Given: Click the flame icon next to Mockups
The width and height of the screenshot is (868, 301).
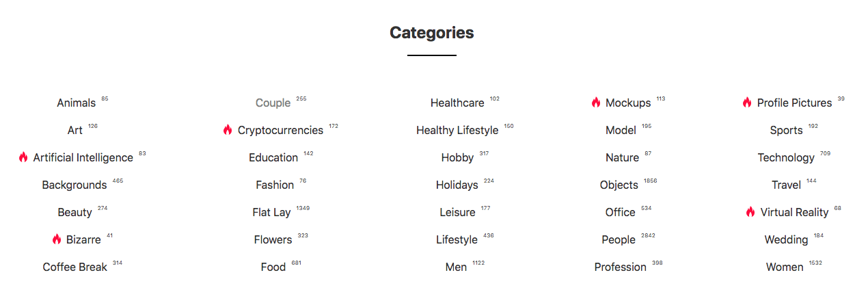Looking at the screenshot, I should 596,103.
